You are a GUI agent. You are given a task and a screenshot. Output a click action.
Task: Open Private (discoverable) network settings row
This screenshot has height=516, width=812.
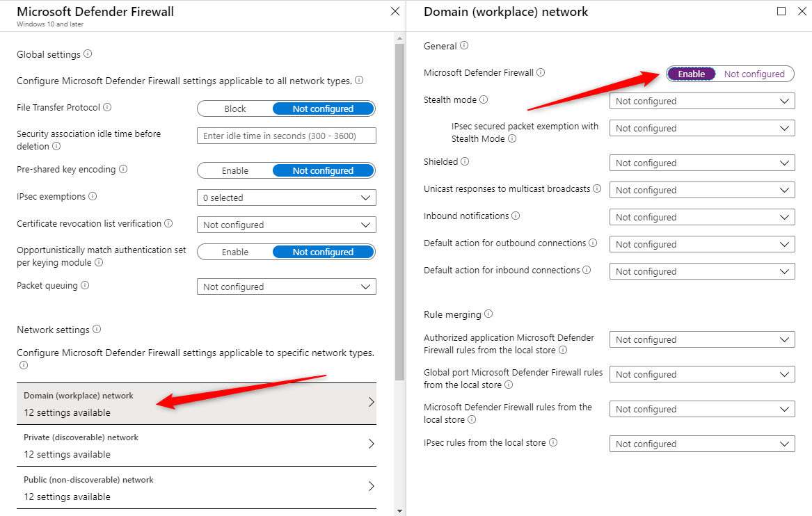pyautogui.click(x=196, y=446)
